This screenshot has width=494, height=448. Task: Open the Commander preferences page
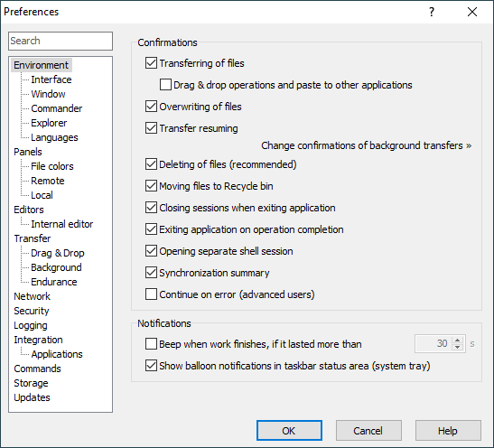pyautogui.click(x=56, y=108)
